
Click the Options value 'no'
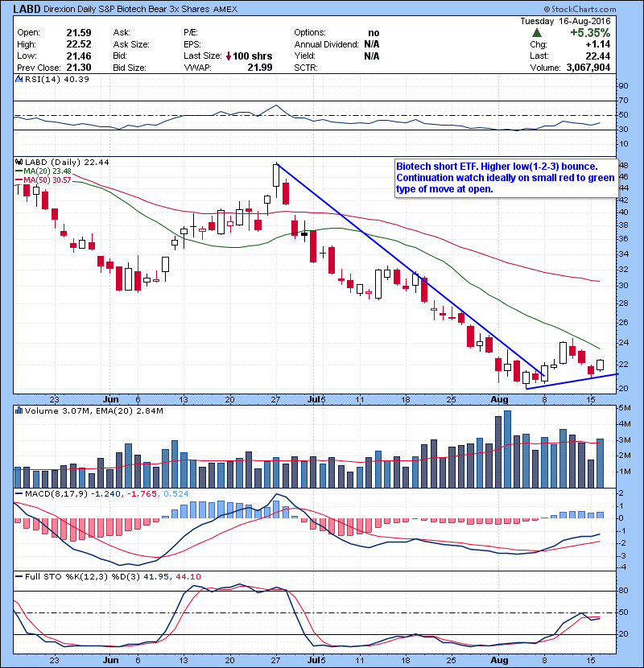click(x=374, y=33)
